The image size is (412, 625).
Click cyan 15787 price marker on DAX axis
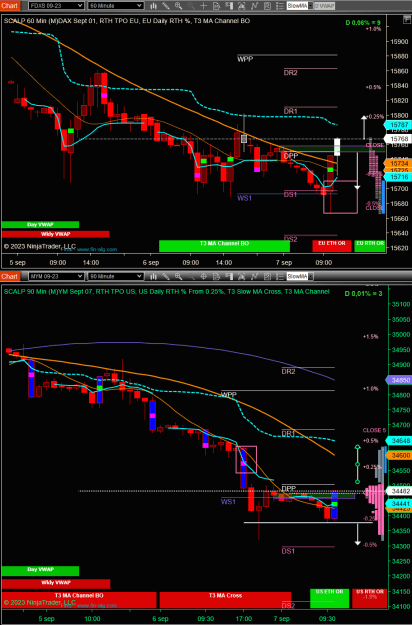(398, 125)
